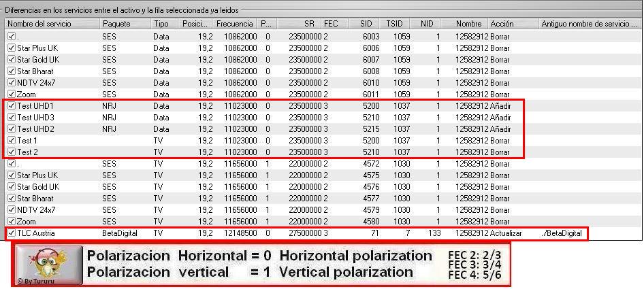Click the Nombre column header

(x=466, y=24)
